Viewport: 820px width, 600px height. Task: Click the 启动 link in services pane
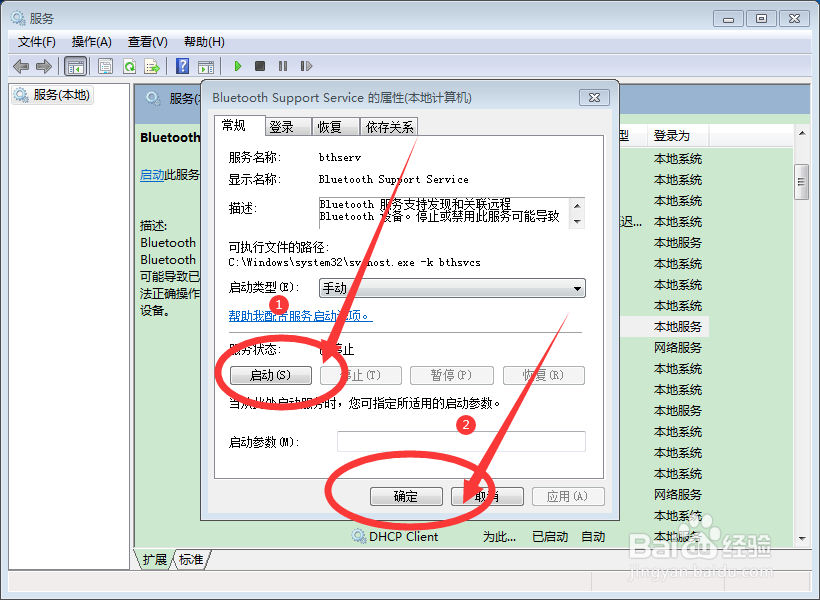coord(152,175)
